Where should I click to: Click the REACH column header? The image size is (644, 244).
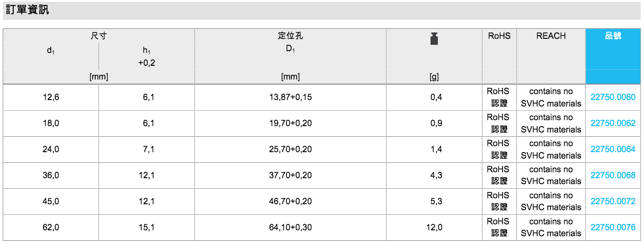pyautogui.click(x=551, y=36)
